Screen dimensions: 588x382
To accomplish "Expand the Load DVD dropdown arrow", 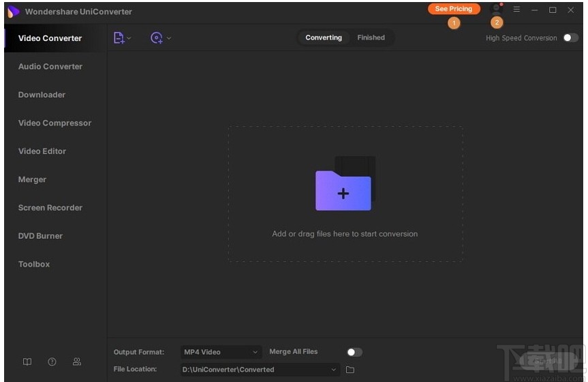I will (169, 38).
